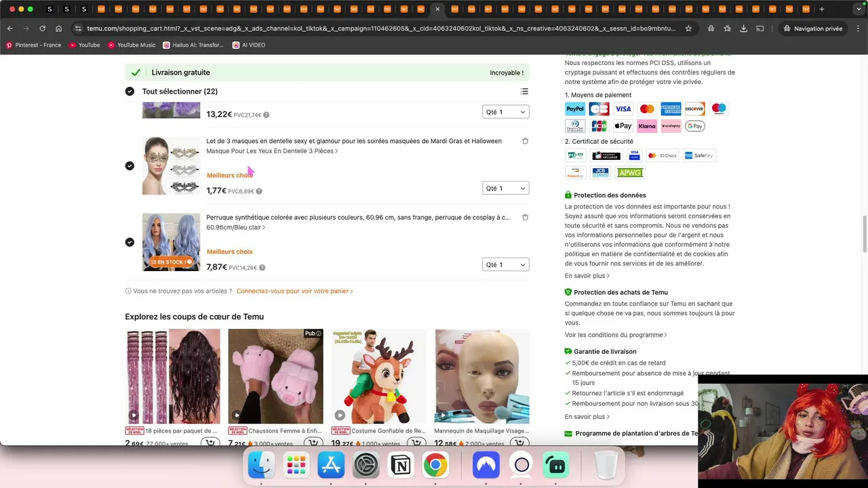This screenshot has height=488, width=868.
Task: Expand the 60.96cm/Bleu clair variant options
Action: click(235, 228)
